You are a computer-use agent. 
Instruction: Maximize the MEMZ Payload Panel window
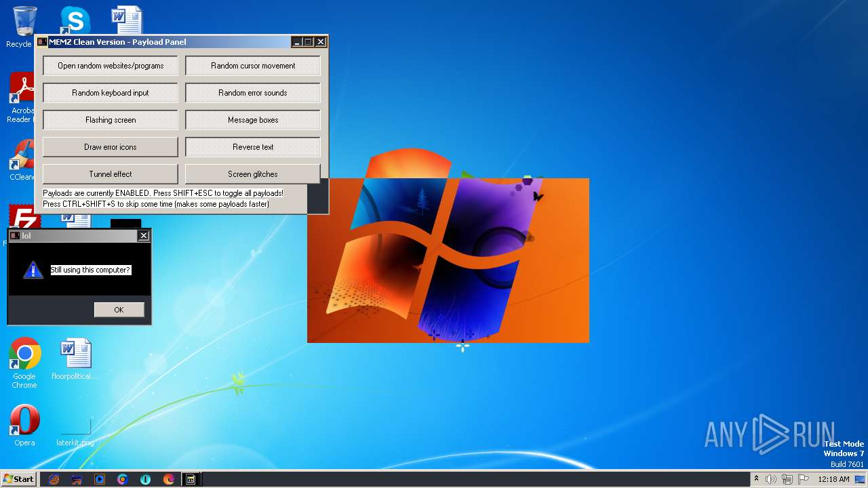309,42
